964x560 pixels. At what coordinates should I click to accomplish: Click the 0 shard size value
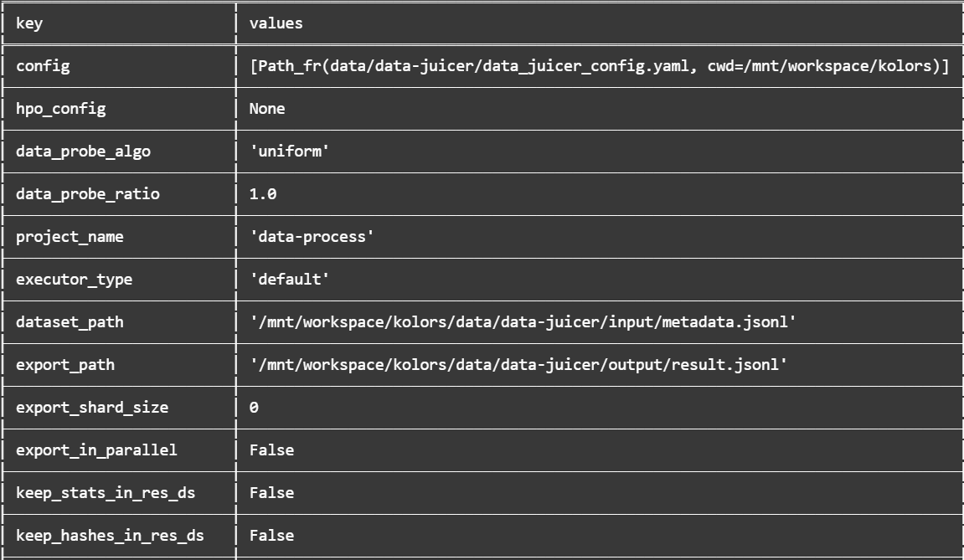point(254,408)
